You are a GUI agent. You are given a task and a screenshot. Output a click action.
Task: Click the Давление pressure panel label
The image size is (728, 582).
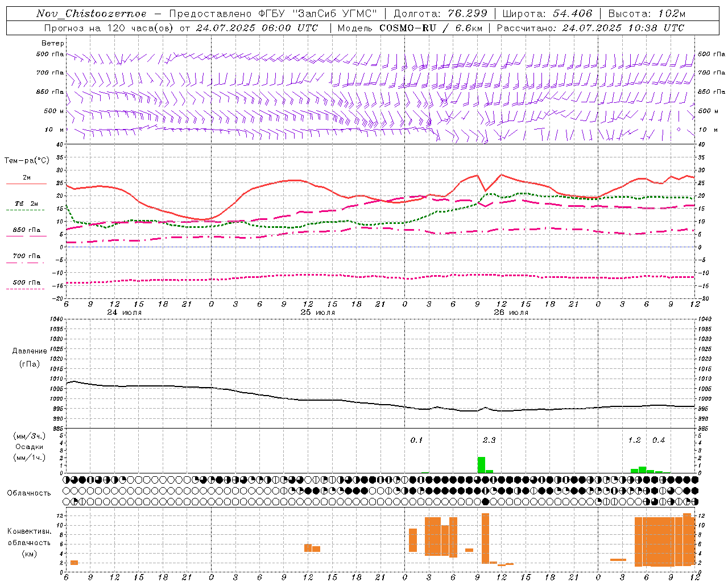pyautogui.click(x=30, y=351)
